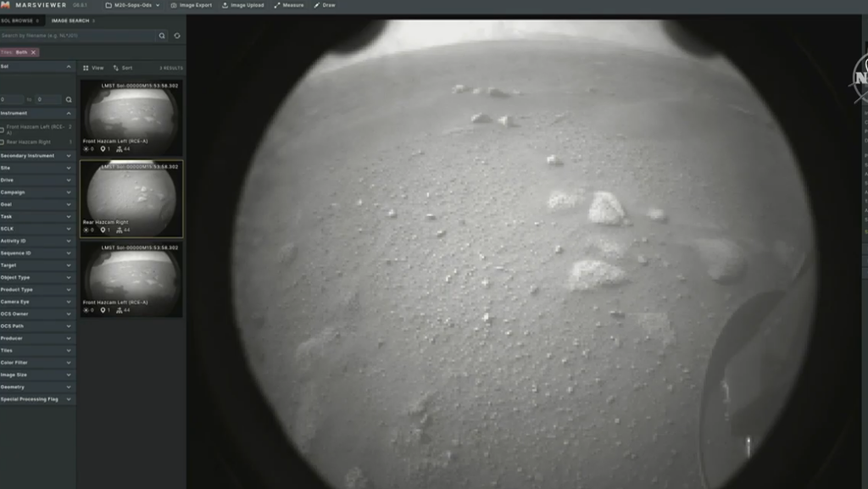
Task: Click the search by filename input field
Action: (x=78, y=36)
